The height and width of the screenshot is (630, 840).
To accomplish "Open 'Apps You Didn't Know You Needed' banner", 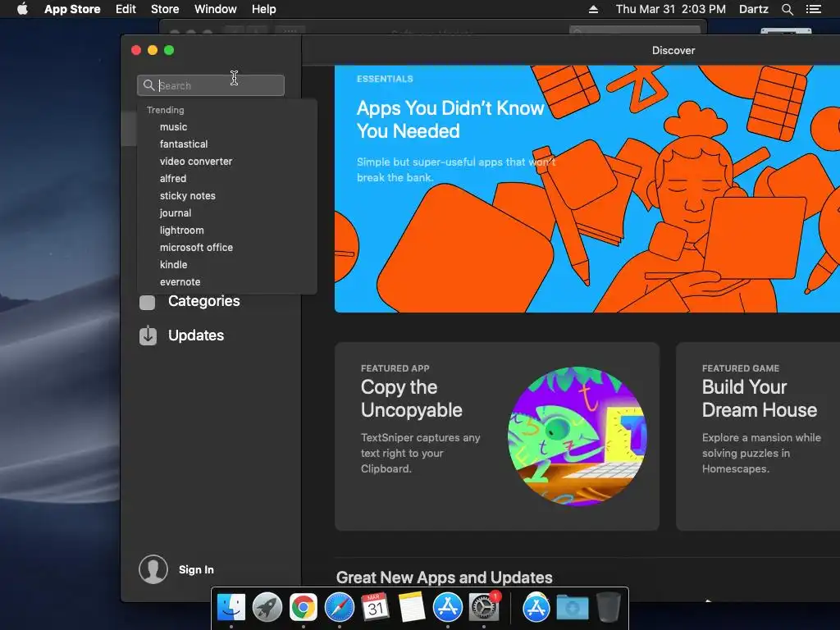I will coord(587,189).
